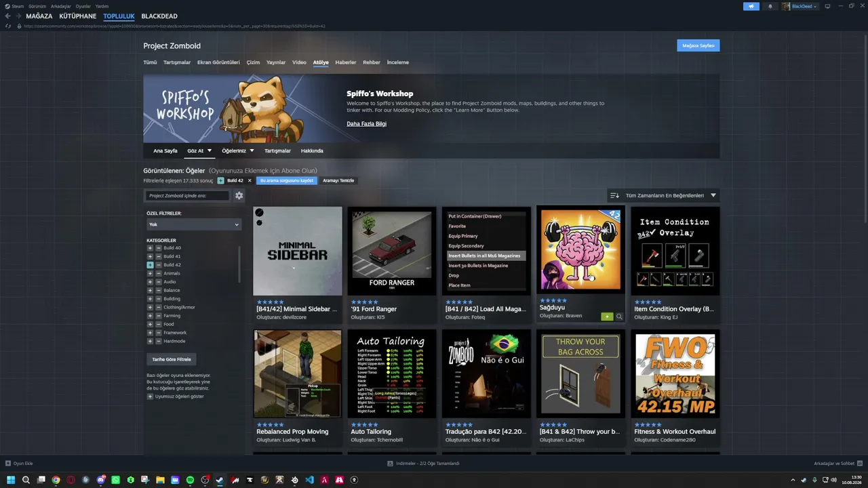This screenshot has height=488, width=868.
Task: Open Google Chrome from the taskbar
Action: [56, 480]
